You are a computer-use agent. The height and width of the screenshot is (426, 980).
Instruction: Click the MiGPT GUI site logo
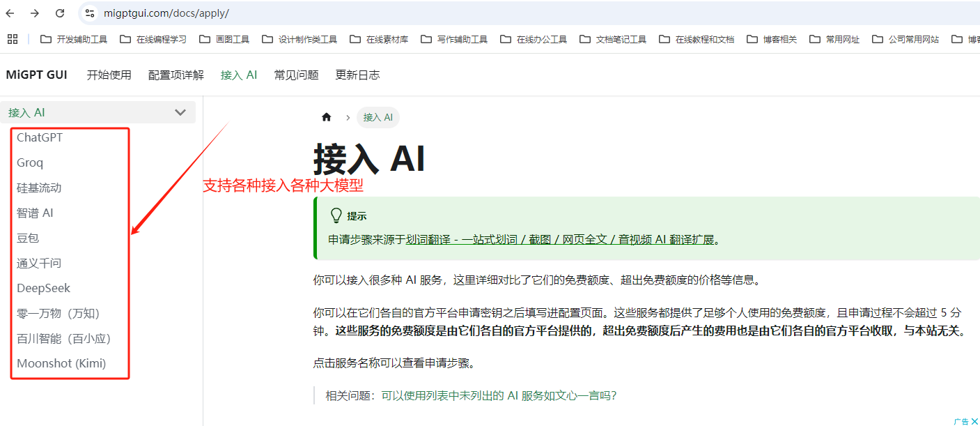pyautogui.click(x=36, y=75)
